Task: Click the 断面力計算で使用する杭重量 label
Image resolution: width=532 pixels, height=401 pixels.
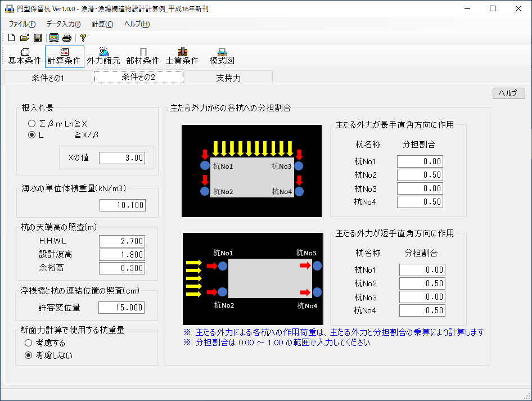Action: [x=73, y=330]
